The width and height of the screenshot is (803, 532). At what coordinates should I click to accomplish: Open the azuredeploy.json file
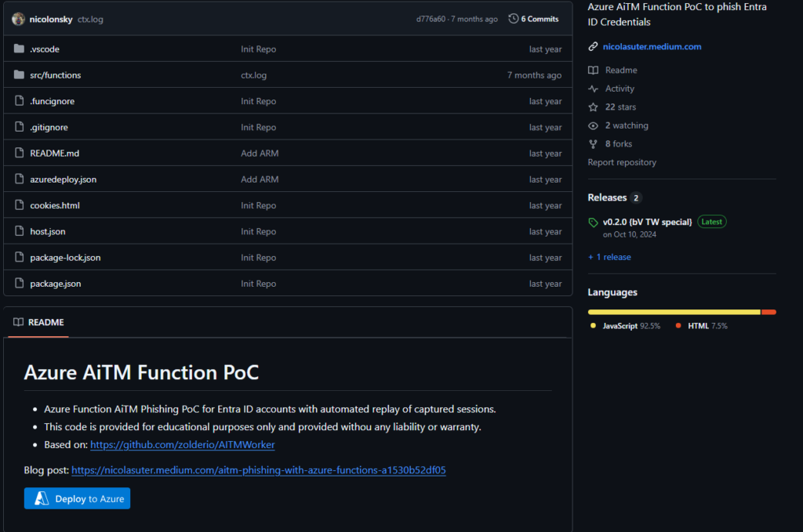point(63,179)
